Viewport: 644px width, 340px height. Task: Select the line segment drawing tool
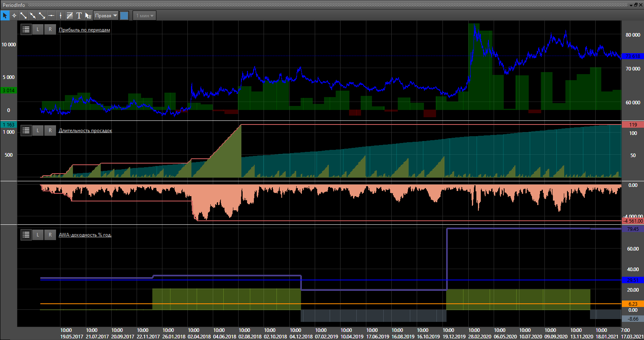[23, 16]
